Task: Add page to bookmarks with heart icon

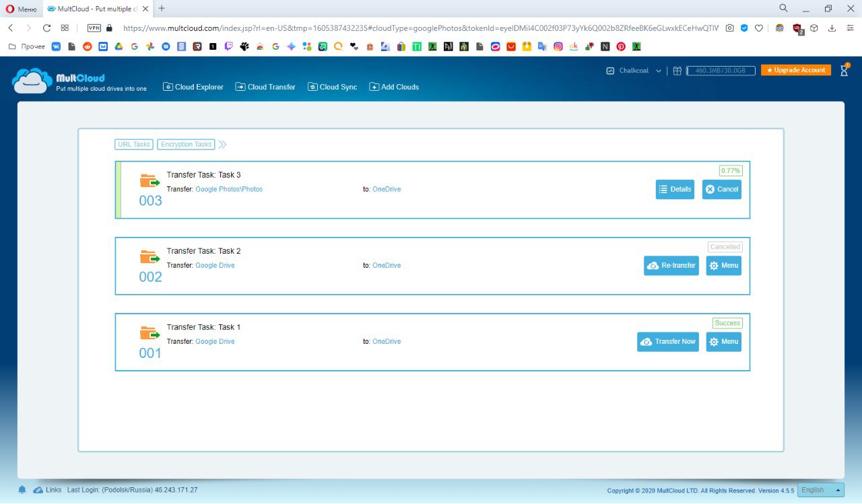Action: pos(759,28)
